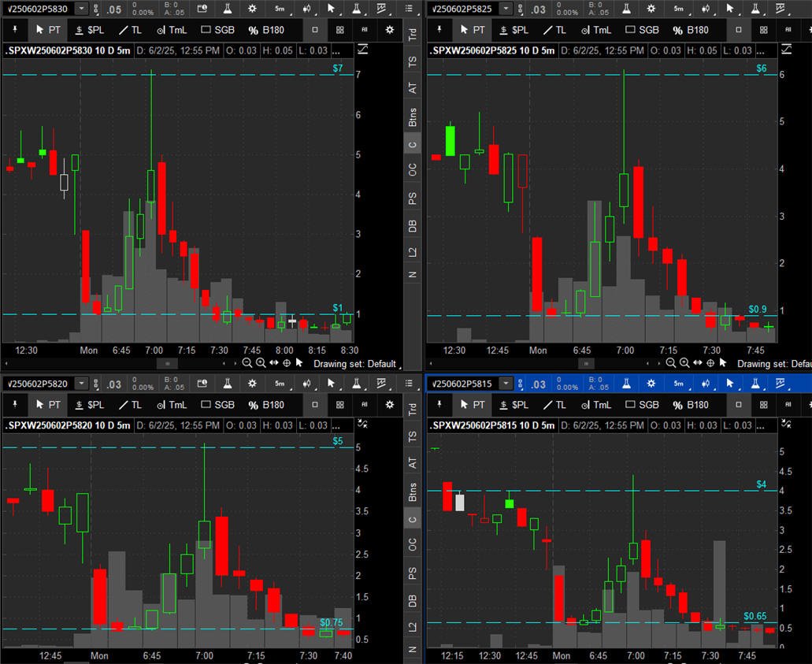Viewport: 812px width, 664px height.
Task: Toggle the L2 sidebar button beside P5820 chart
Action: (412, 627)
